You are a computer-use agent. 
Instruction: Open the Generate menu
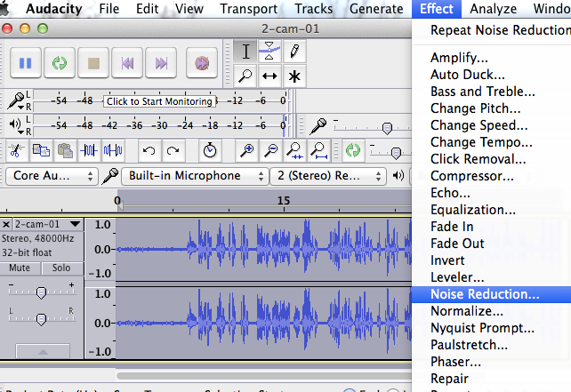tap(376, 9)
